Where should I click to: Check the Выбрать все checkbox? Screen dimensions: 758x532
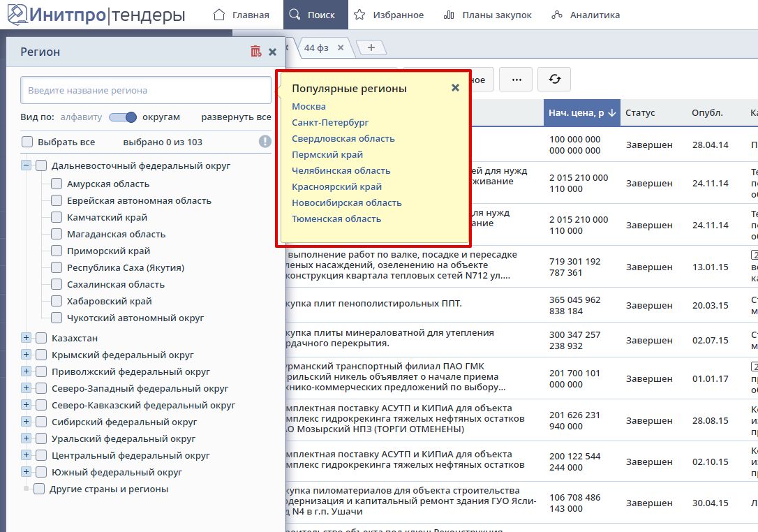[27, 142]
